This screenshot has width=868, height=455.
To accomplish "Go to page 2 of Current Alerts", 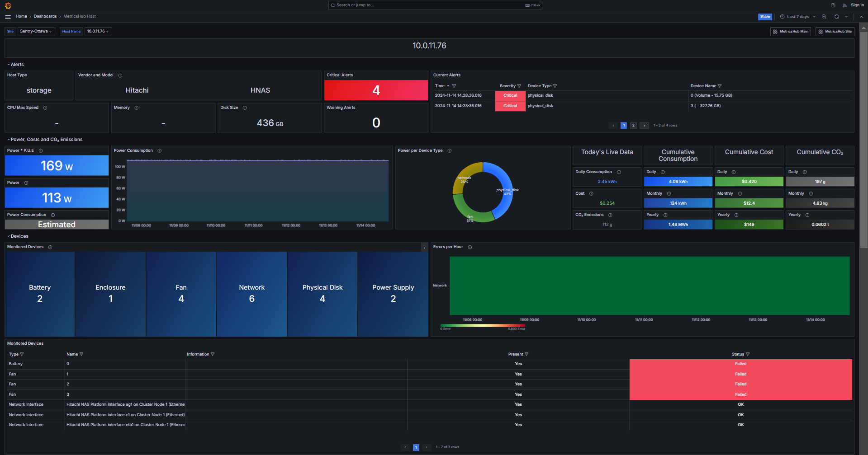I will 633,126.
